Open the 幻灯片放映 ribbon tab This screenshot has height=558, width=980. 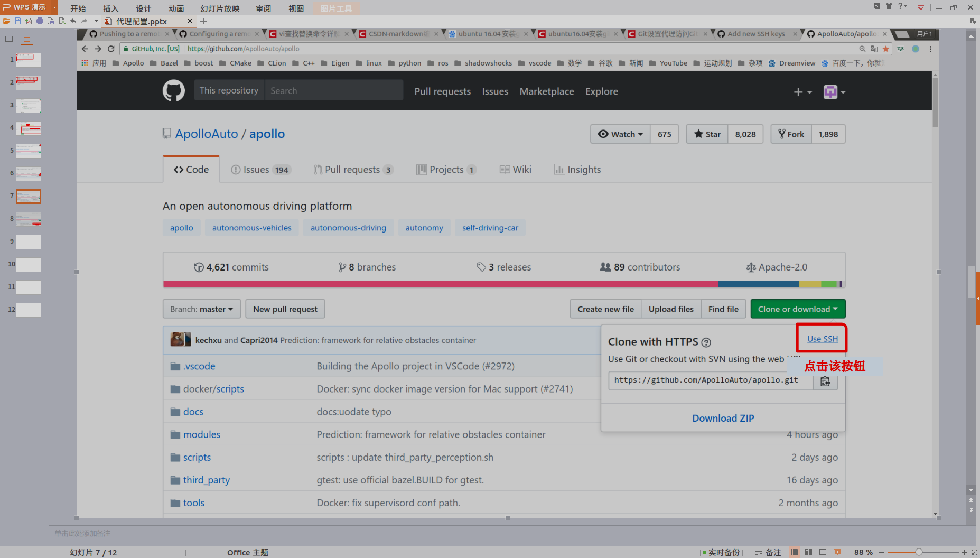[220, 8]
